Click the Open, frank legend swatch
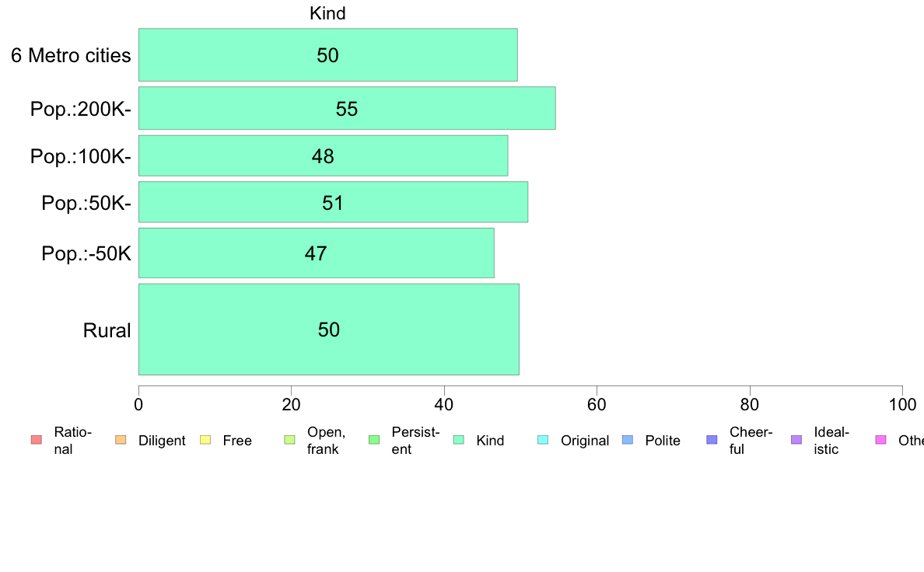Image resolution: width=924 pixels, height=572 pixels. point(289,440)
